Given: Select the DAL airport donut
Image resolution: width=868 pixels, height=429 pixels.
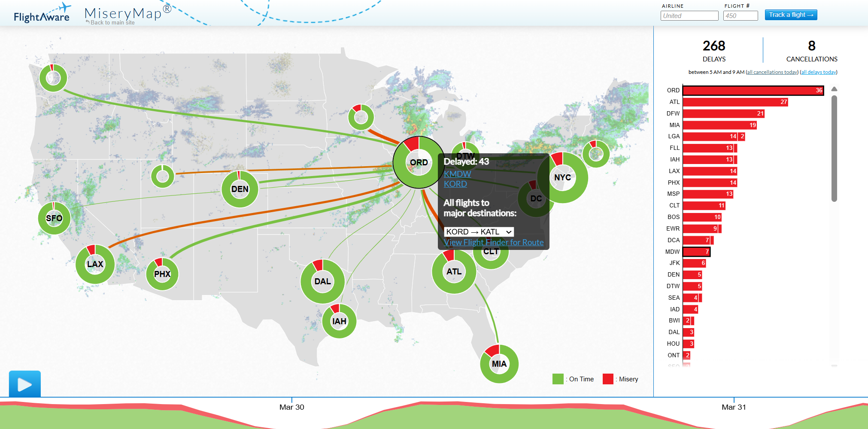Looking at the screenshot, I should pyautogui.click(x=323, y=281).
